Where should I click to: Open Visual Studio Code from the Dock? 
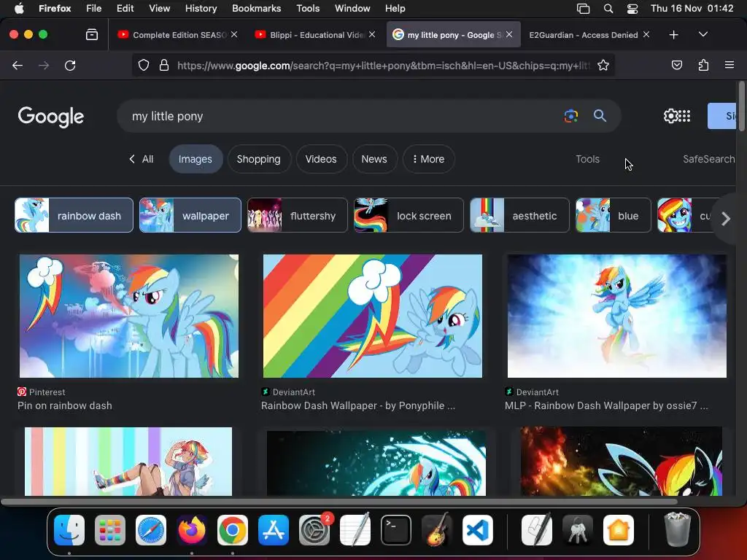(477, 530)
